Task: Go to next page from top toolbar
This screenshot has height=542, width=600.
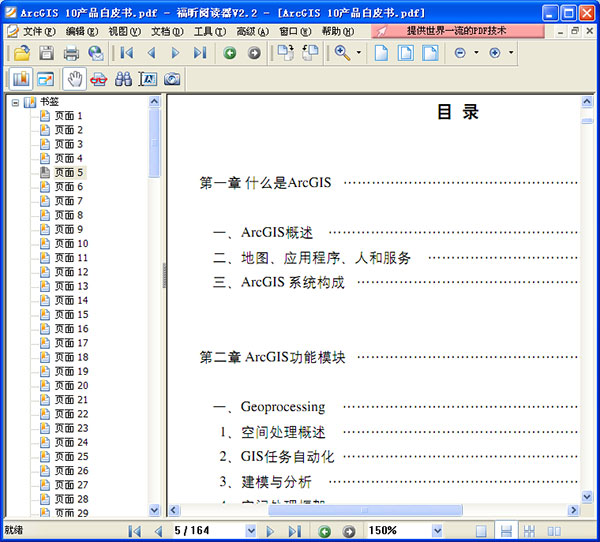Action: [175, 53]
